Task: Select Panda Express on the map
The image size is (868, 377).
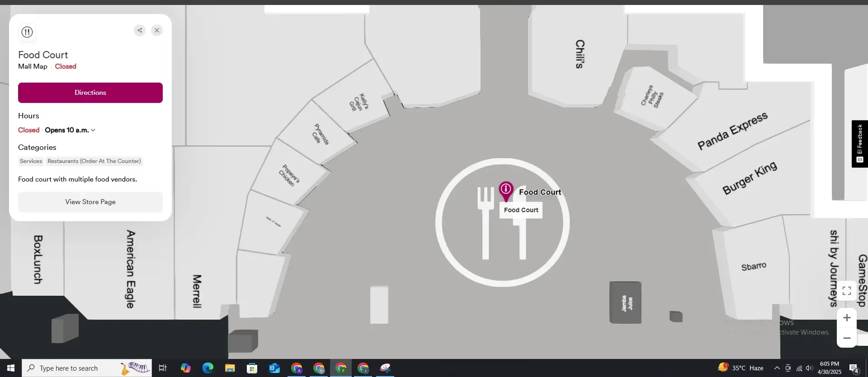Action: coord(732,130)
